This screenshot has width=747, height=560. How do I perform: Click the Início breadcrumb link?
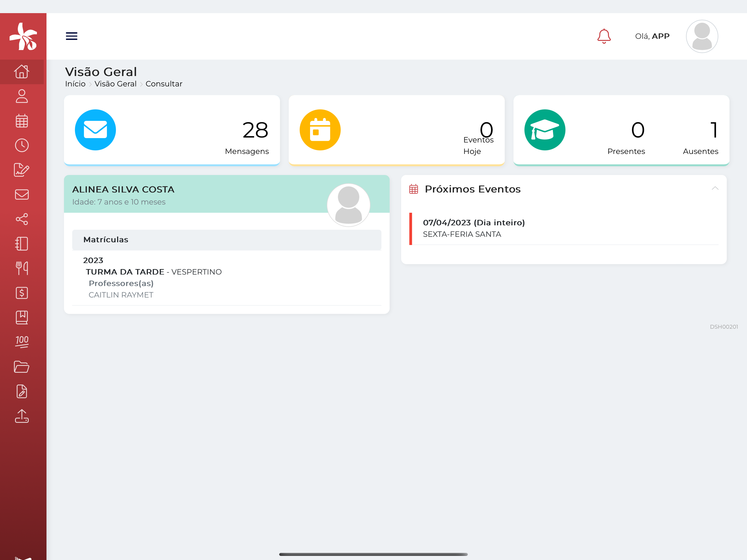tap(75, 84)
